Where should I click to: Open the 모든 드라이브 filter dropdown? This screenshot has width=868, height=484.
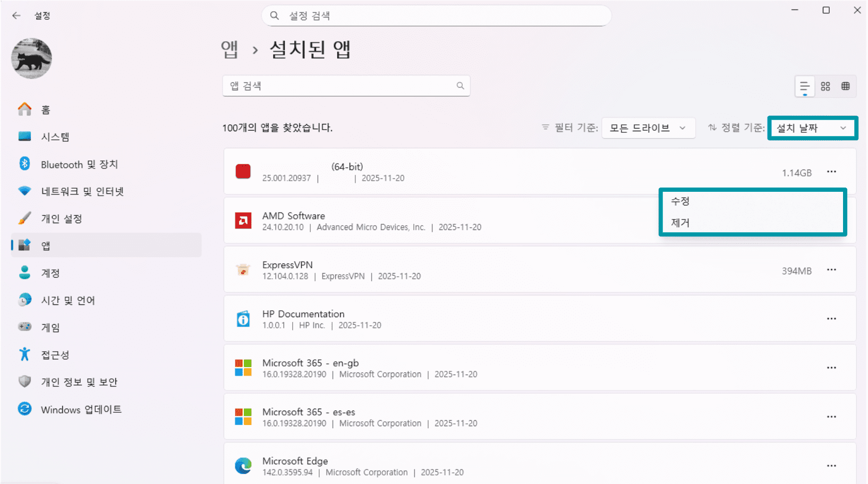coord(648,128)
